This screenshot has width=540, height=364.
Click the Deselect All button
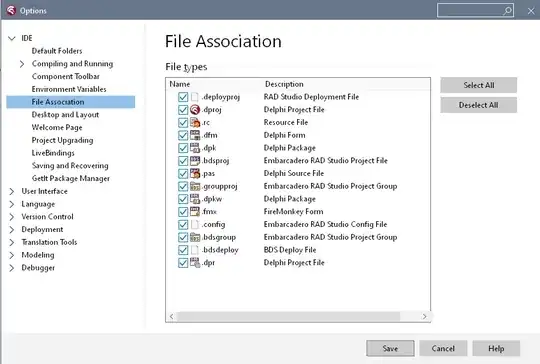(478, 105)
